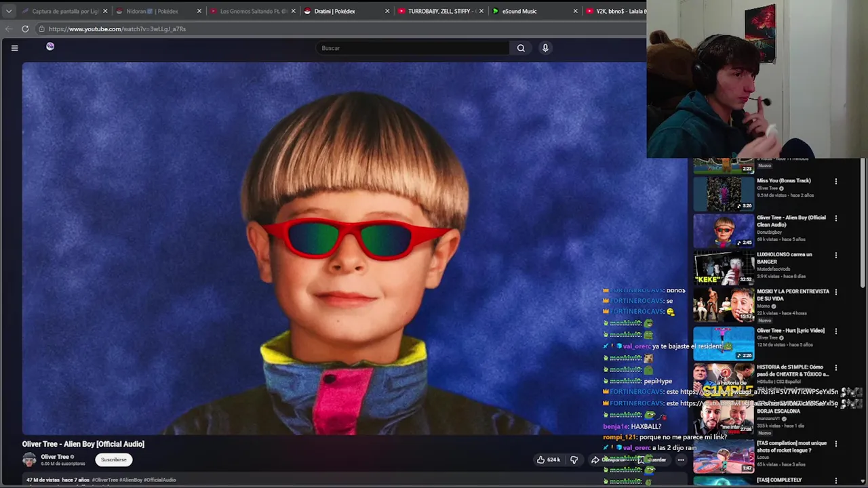The width and height of the screenshot is (868, 488).
Task: Click the #OfficialAudio hashtag
Action: 159,480
